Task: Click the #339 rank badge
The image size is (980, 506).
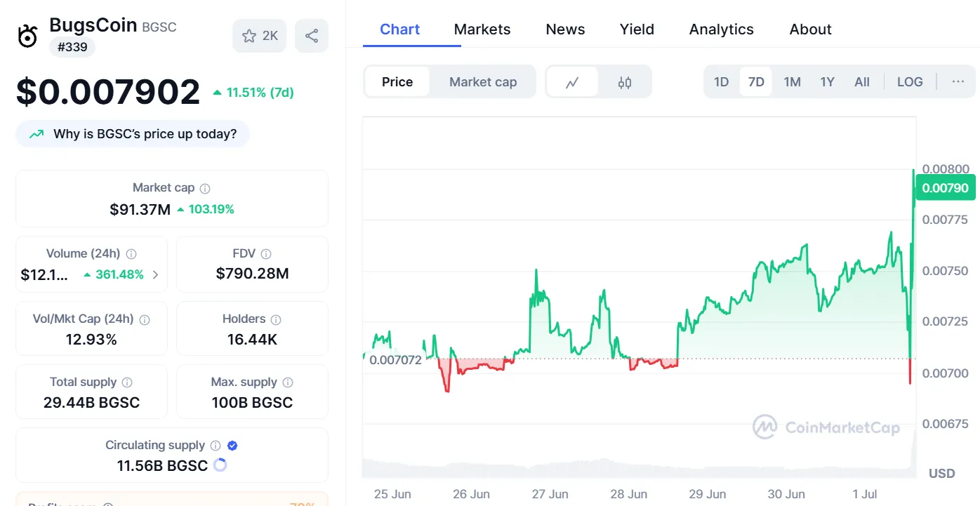Action: 72,47
